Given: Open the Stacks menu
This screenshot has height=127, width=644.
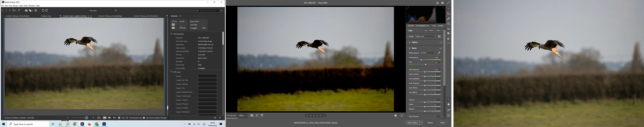Looking at the screenshot, I should point(15,6).
